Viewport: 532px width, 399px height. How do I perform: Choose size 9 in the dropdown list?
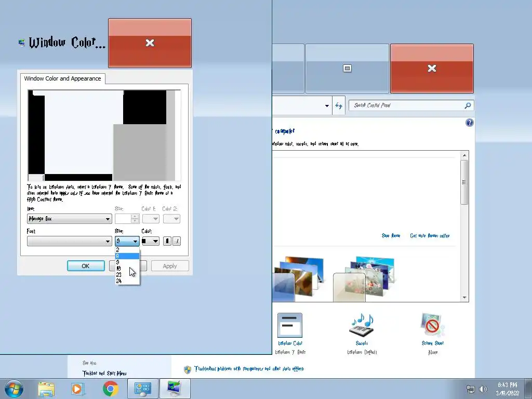coord(127,262)
